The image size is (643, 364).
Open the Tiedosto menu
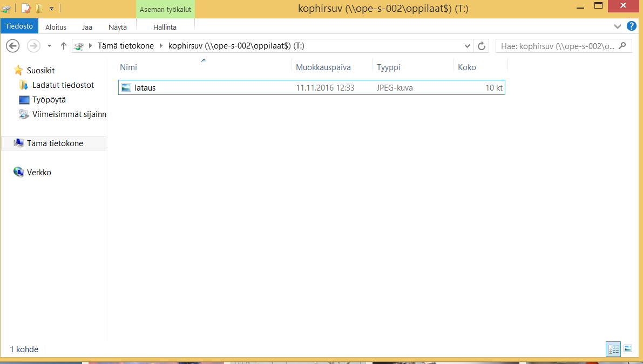[x=19, y=26]
